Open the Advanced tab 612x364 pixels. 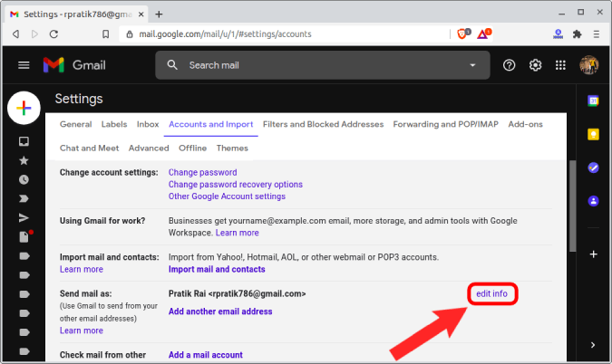coord(149,148)
